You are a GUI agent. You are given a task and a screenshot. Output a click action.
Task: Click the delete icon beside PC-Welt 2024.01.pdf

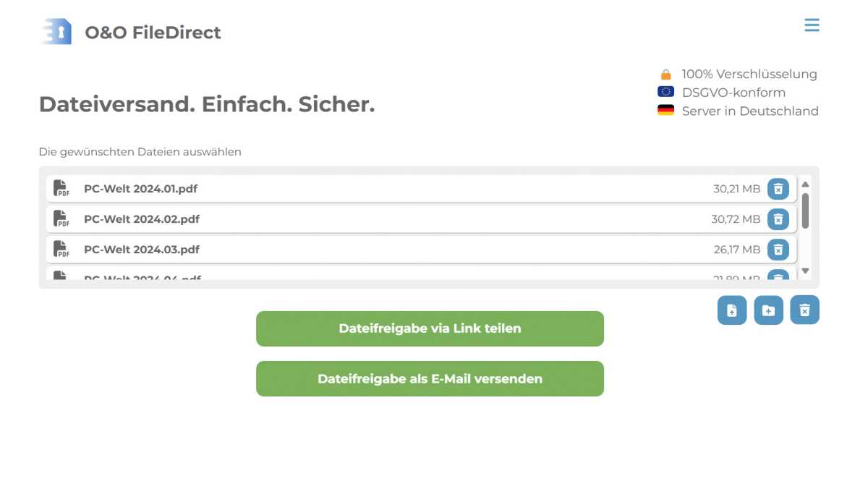coord(778,188)
